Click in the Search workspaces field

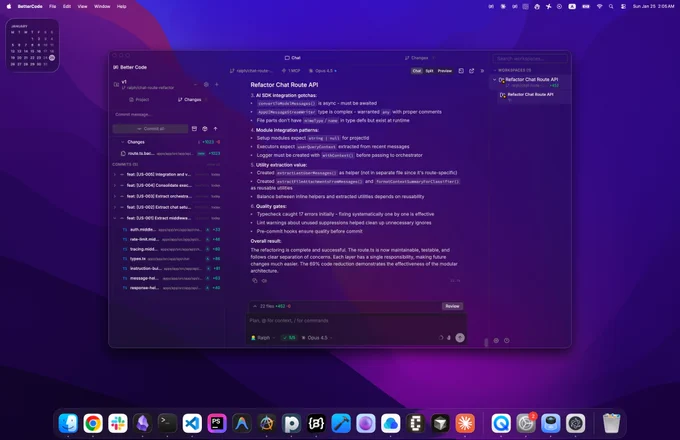click(x=530, y=59)
